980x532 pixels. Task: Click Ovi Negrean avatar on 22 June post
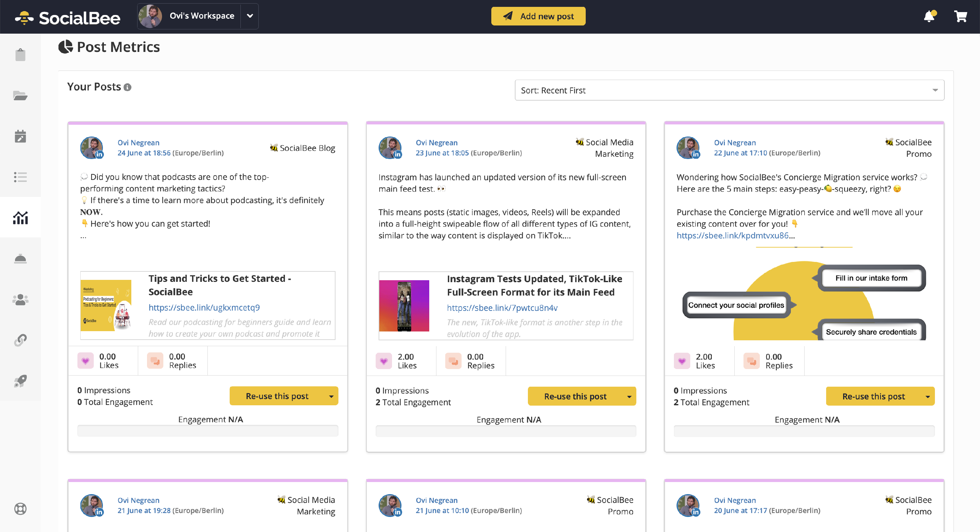click(x=688, y=148)
